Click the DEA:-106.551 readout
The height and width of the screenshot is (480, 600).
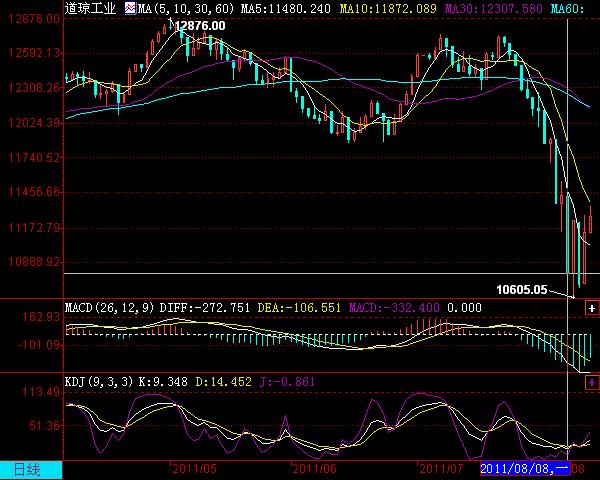(299, 308)
